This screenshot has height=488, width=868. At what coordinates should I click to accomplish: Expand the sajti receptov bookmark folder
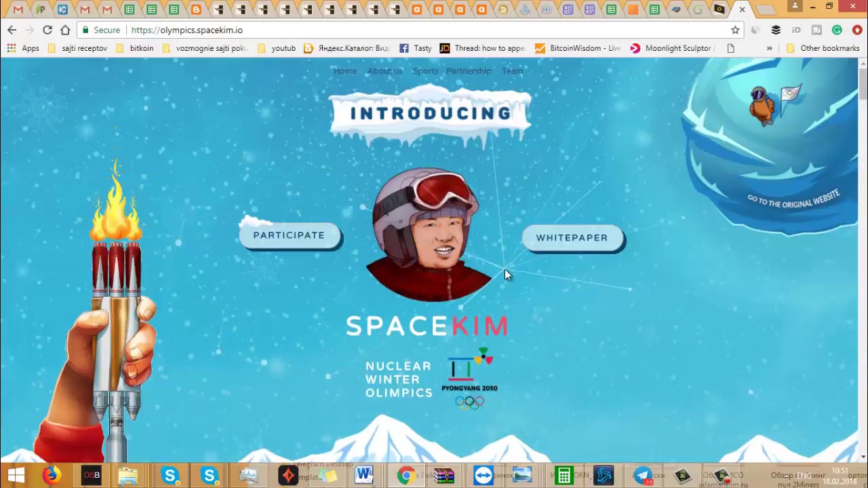pyautogui.click(x=77, y=48)
